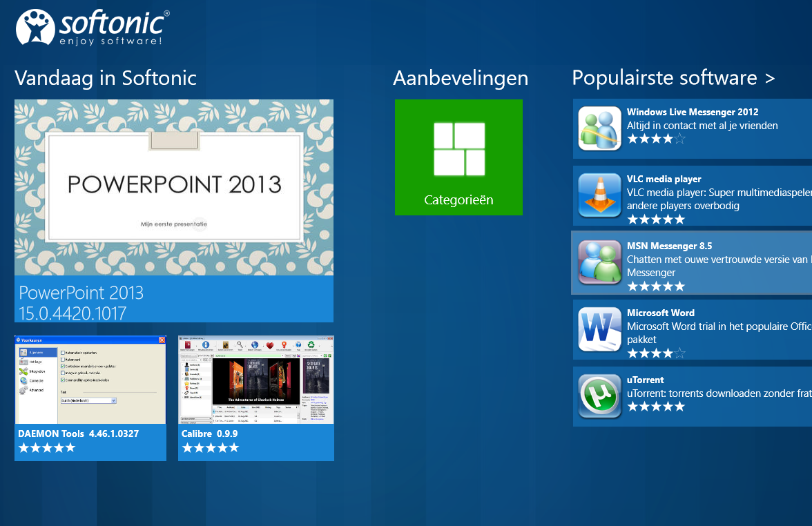Select the MSN Messenger 8.5 icon
Screen dimensions: 812x526
pos(599,262)
